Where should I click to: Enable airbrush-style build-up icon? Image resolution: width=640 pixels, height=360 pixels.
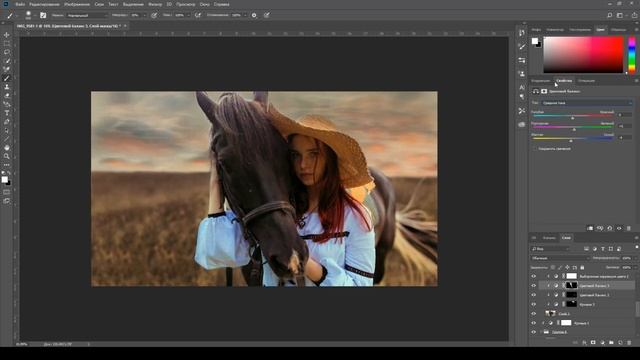(x=198, y=15)
